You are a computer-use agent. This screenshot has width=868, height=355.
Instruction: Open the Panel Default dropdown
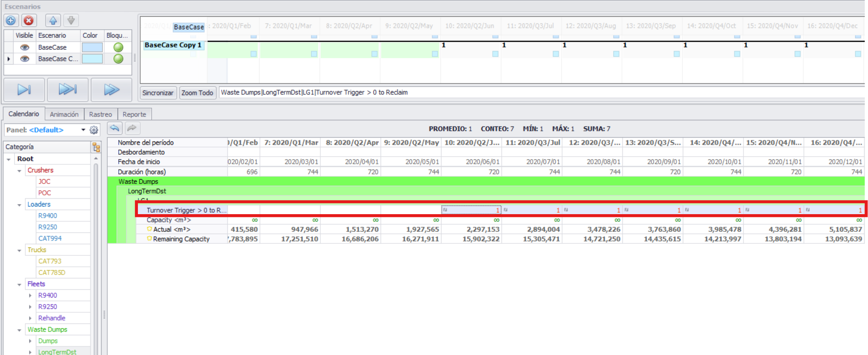(83, 130)
